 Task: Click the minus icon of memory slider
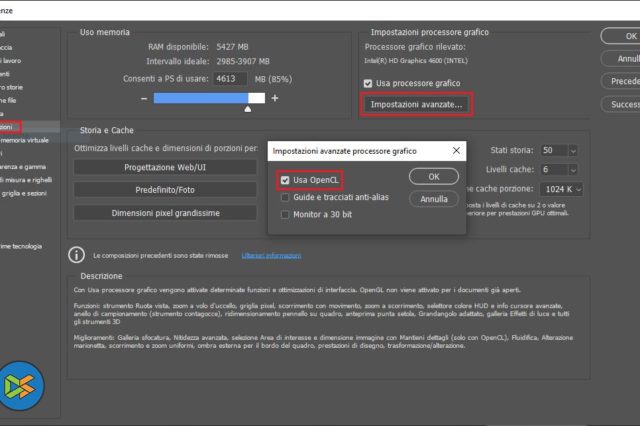pos(144,98)
